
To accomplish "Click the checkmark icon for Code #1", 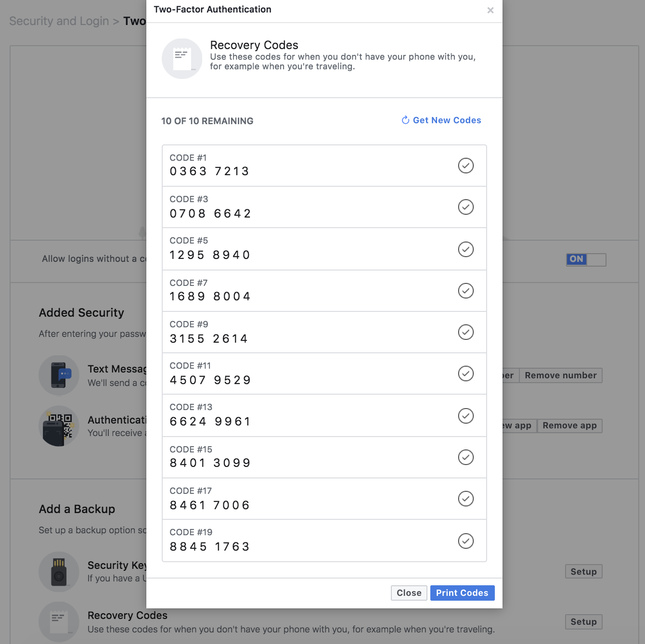I will (x=465, y=166).
